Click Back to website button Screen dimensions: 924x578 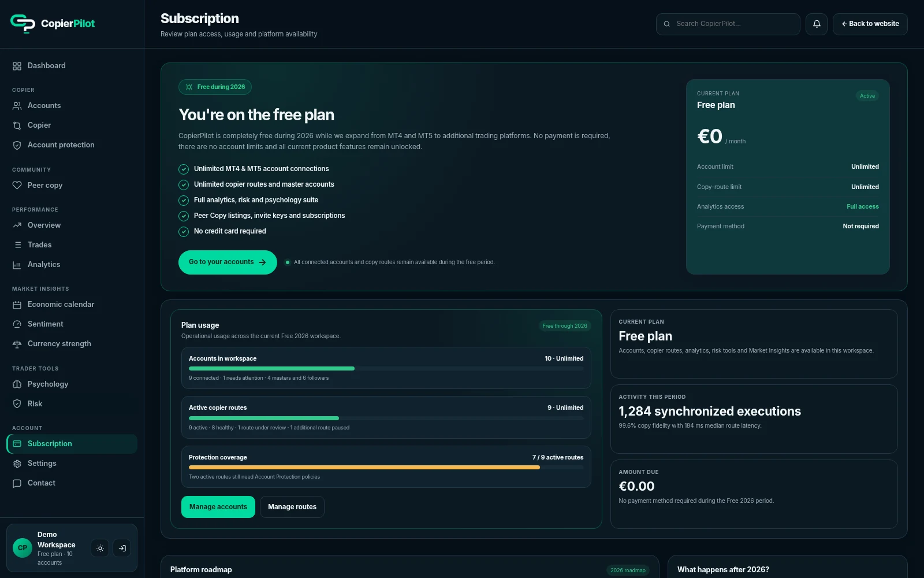[870, 24]
